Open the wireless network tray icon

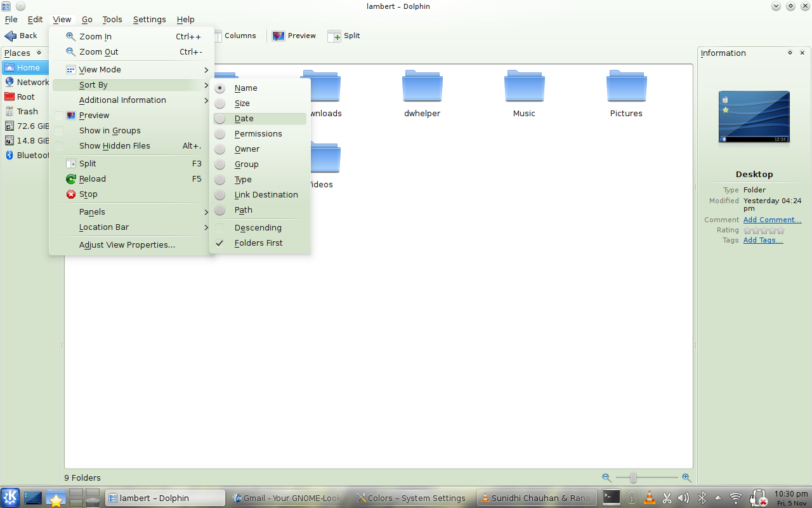[736, 498]
